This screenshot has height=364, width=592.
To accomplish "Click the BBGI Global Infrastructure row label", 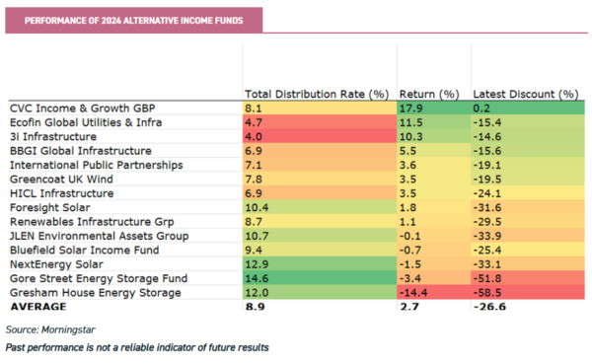I will [x=81, y=151].
